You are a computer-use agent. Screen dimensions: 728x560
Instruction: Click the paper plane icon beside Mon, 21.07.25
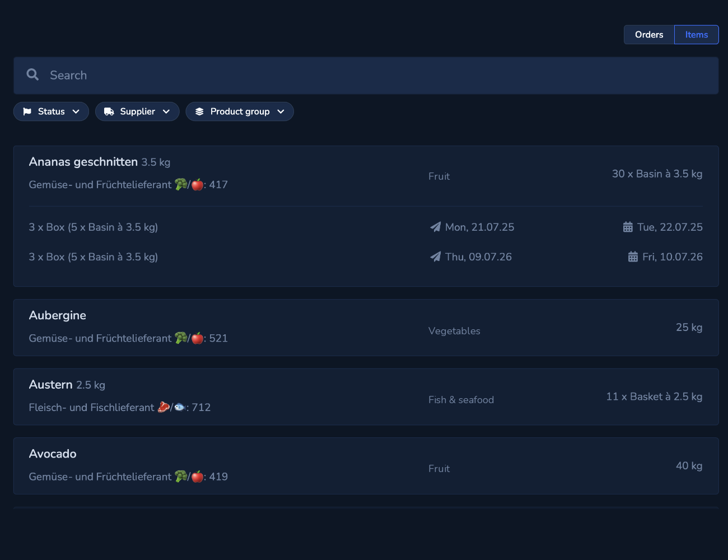pyautogui.click(x=435, y=227)
